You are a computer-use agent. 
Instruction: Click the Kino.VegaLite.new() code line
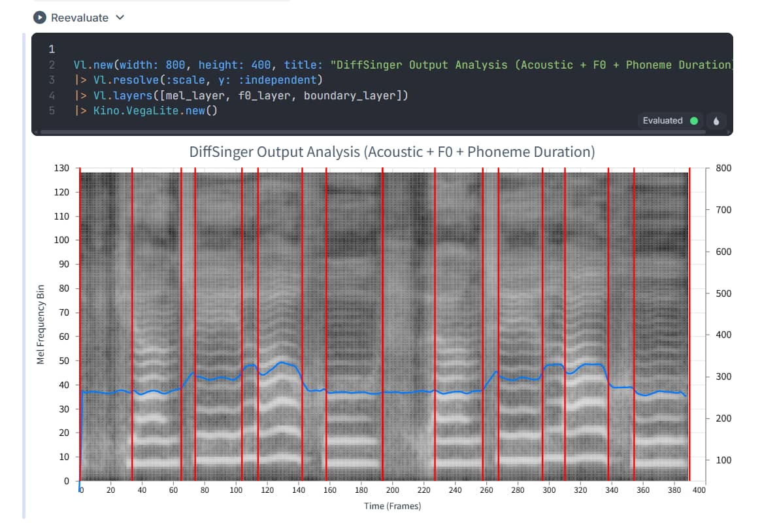(x=150, y=110)
